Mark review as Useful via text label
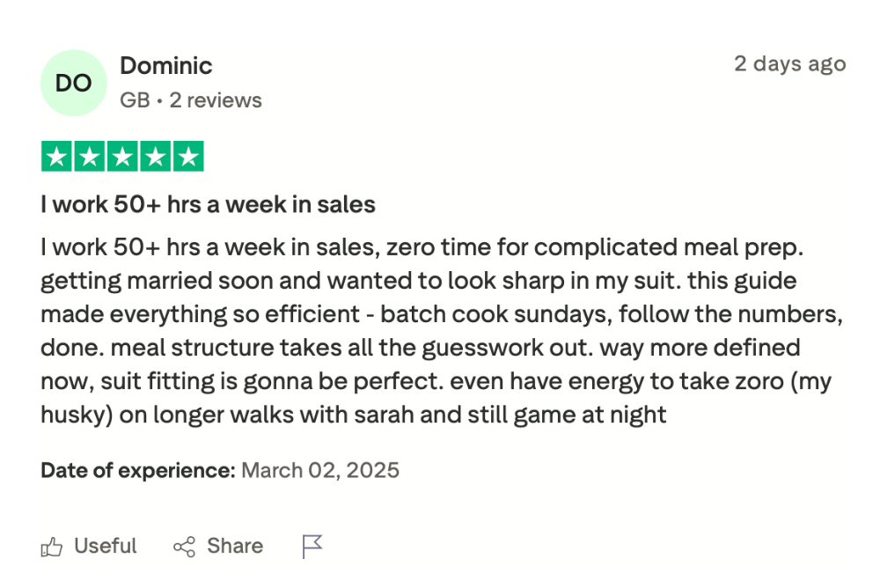The image size is (880, 588). pyautogui.click(x=105, y=547)
